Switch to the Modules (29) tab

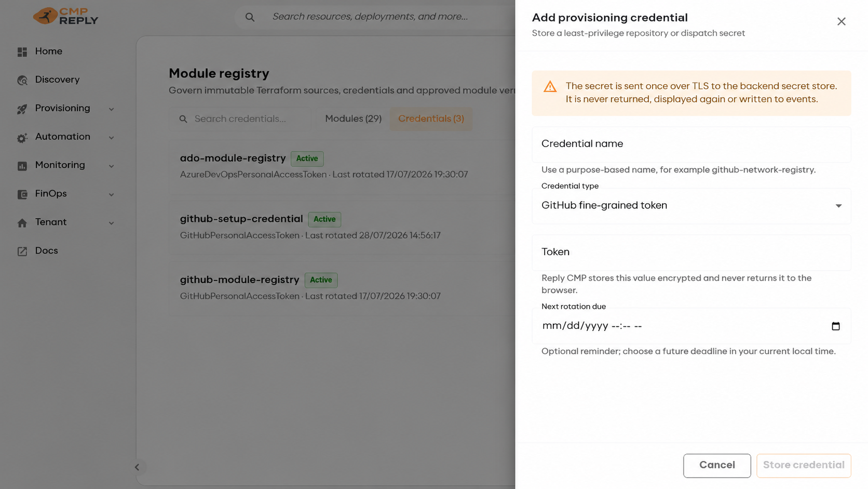(353, 118)
